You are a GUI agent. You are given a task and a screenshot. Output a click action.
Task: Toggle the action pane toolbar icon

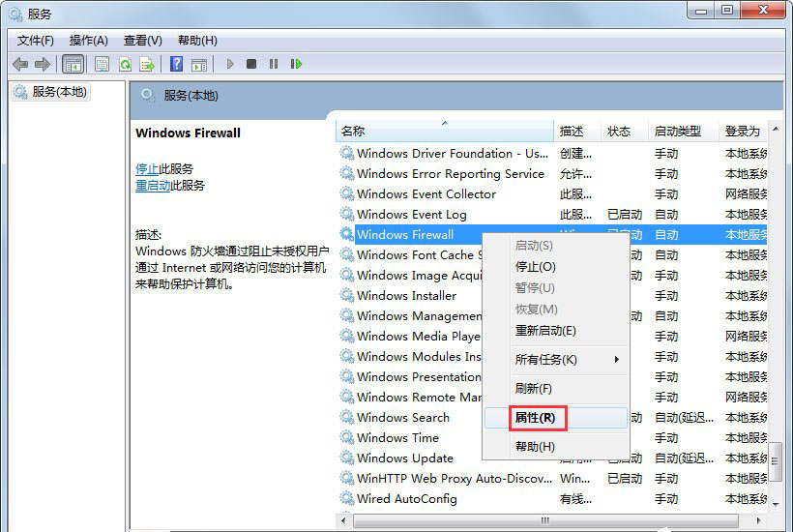(199, 64)
